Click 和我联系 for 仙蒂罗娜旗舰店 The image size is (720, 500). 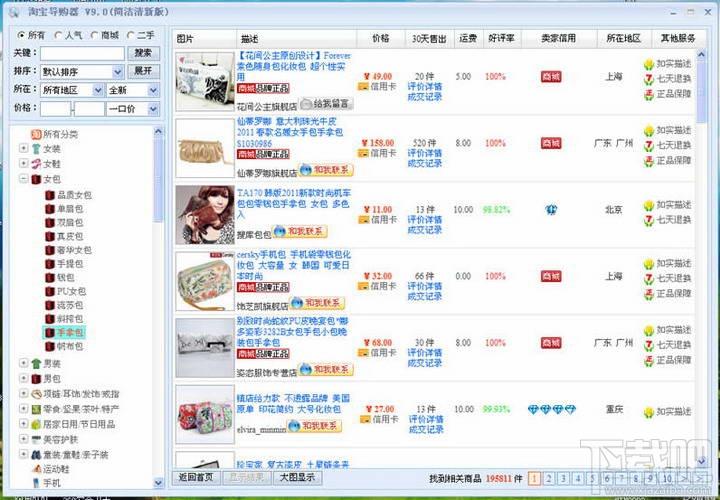[326, 170]
